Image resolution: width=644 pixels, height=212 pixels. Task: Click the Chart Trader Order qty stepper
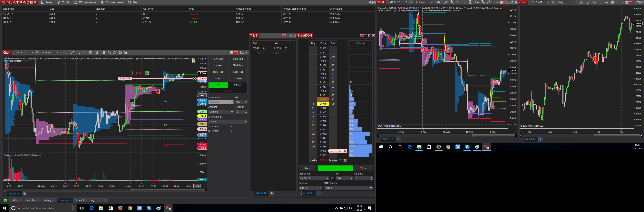pos(246,112)
